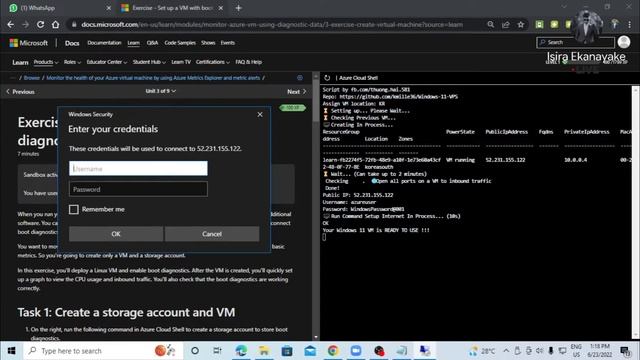Image resolution: width=640 pixels, height=360 pixels.
Task: Go to the Previous unit
Action: [x=20, y=91]
